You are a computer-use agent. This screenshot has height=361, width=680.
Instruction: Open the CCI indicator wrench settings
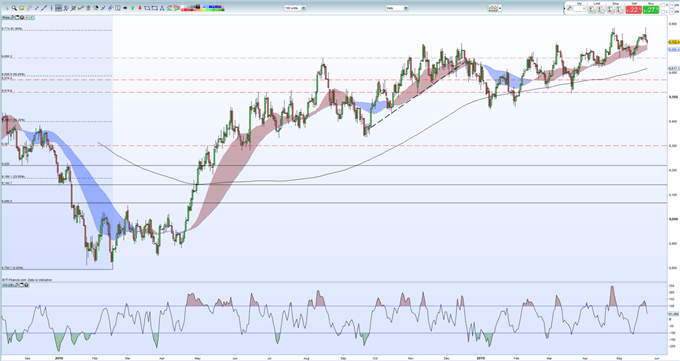click(x=17, y=285)
